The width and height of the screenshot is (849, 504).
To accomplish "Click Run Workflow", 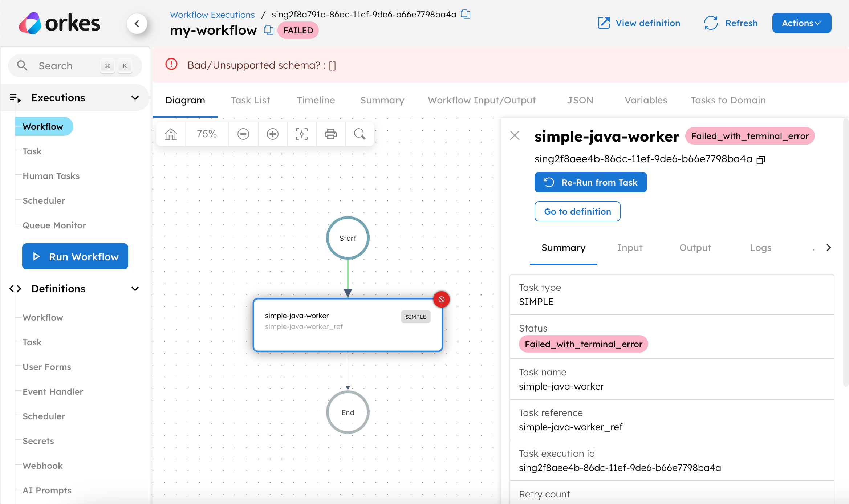I will 75,256.
